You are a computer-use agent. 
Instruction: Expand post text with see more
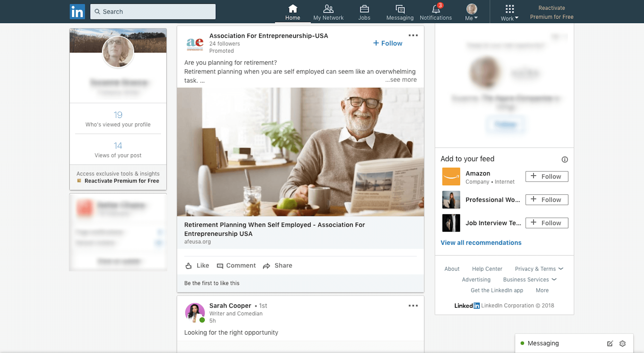tap(401, 80)
